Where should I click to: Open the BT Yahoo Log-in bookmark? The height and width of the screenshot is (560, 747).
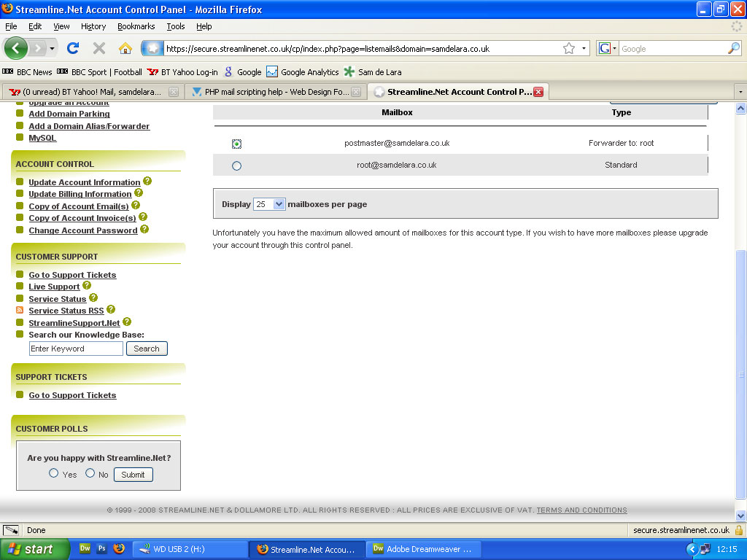(182, 72)
